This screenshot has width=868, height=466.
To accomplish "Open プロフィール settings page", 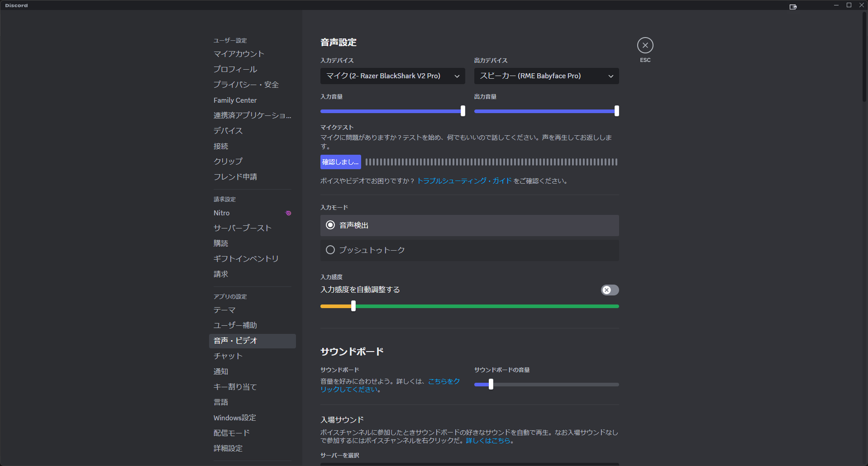I will coord(253,69).
